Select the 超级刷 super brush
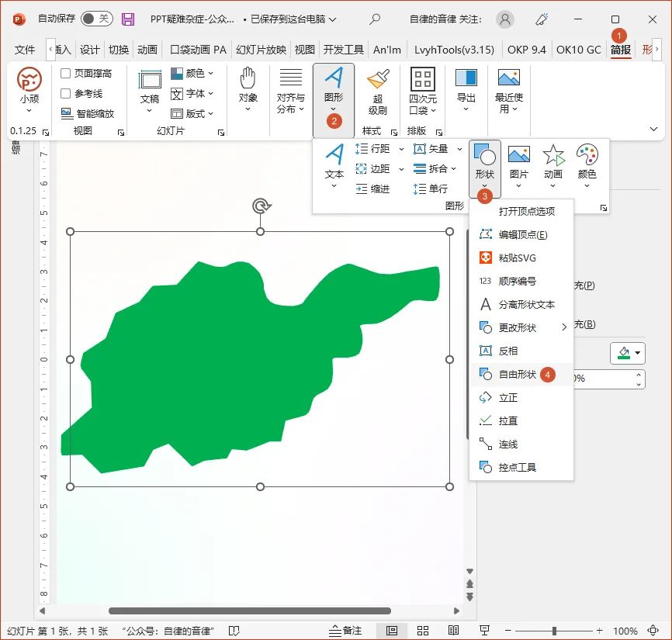Image resolution: width=672 pixels, height=640 pixels. (378, 92)
